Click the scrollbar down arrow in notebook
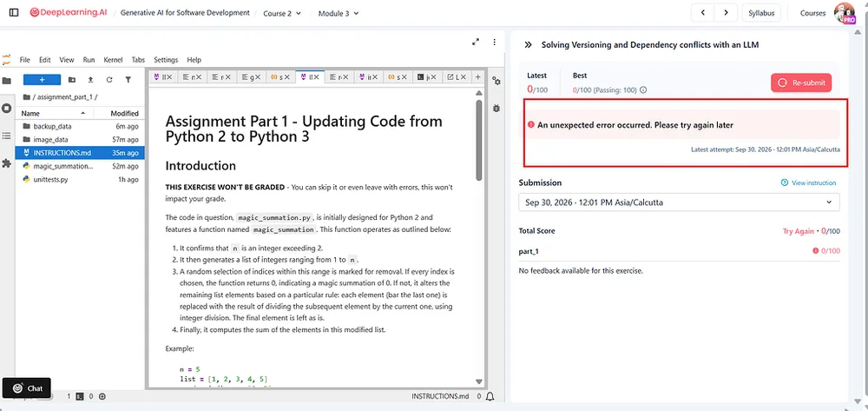 pyautogui.click(x=479, y=381)
